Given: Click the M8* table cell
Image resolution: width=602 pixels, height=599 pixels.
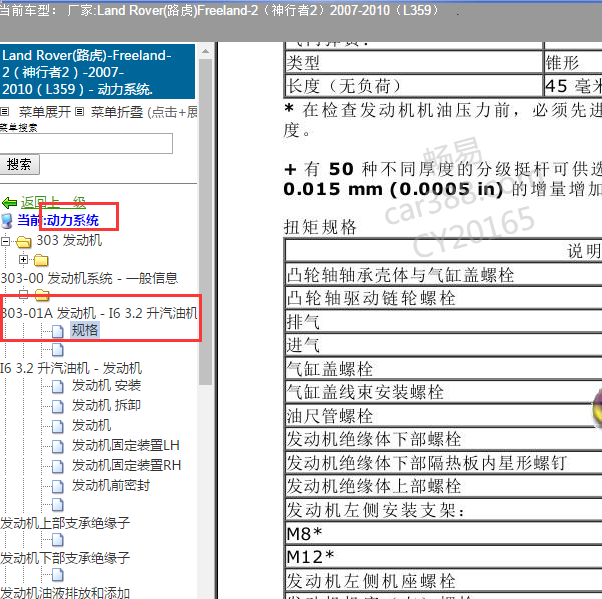Looking at the screenshot, I should (443, 533).
